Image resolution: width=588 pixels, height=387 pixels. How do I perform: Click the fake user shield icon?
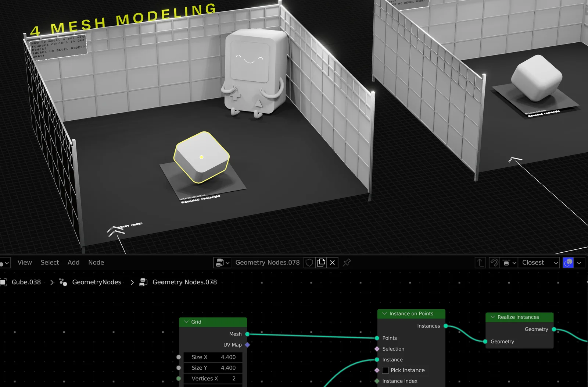point(309,262)
